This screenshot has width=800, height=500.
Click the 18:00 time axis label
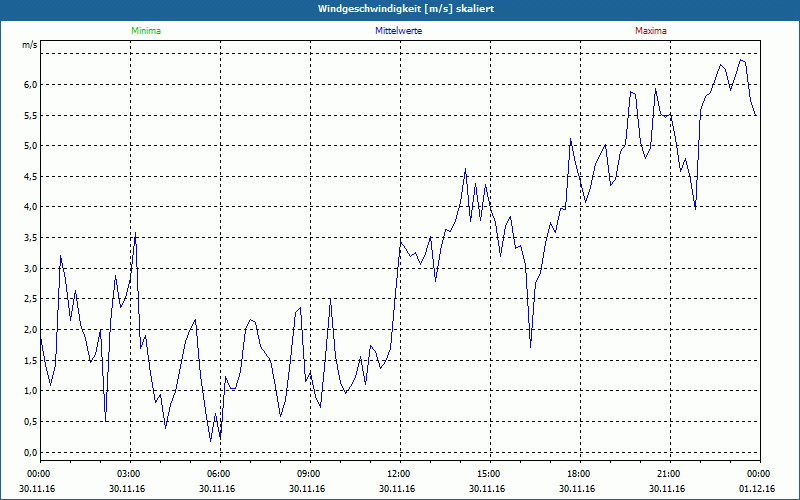(x=577, y=474)
